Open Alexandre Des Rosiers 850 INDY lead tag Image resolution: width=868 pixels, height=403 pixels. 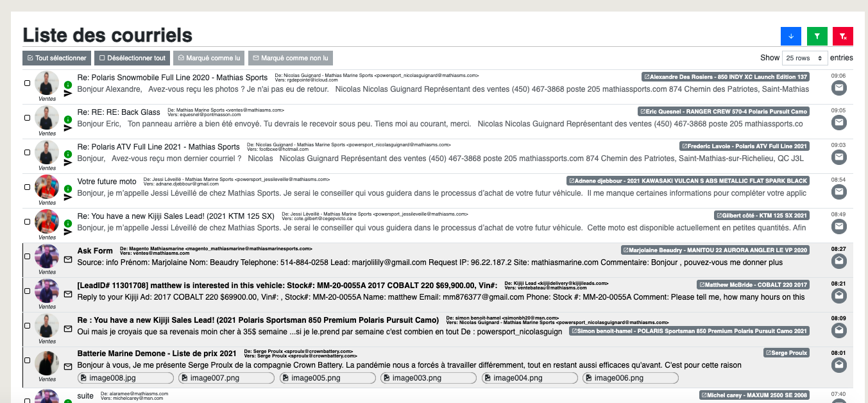coord(726,76)
